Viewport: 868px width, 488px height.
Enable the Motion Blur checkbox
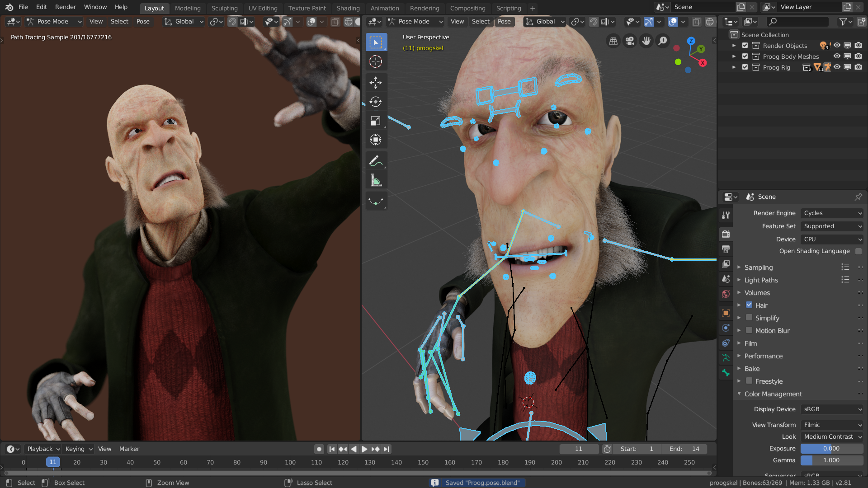click(749, 330)
